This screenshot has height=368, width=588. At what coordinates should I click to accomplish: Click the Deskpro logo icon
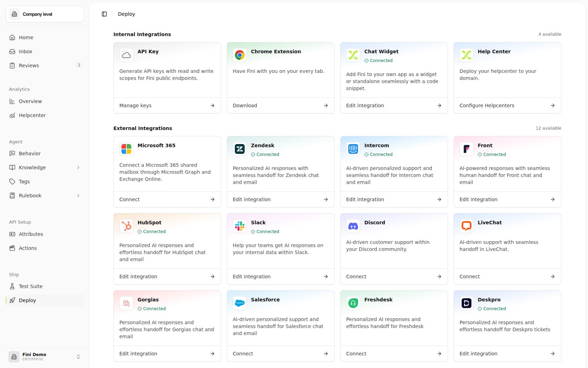tap(467, 303)
